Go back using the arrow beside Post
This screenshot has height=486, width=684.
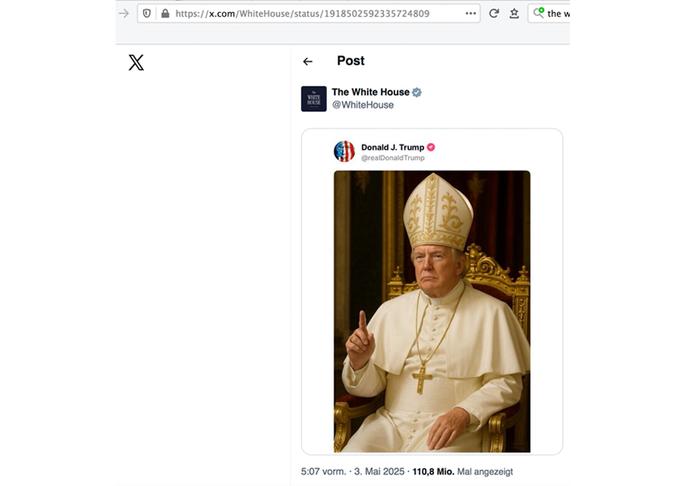307,62
